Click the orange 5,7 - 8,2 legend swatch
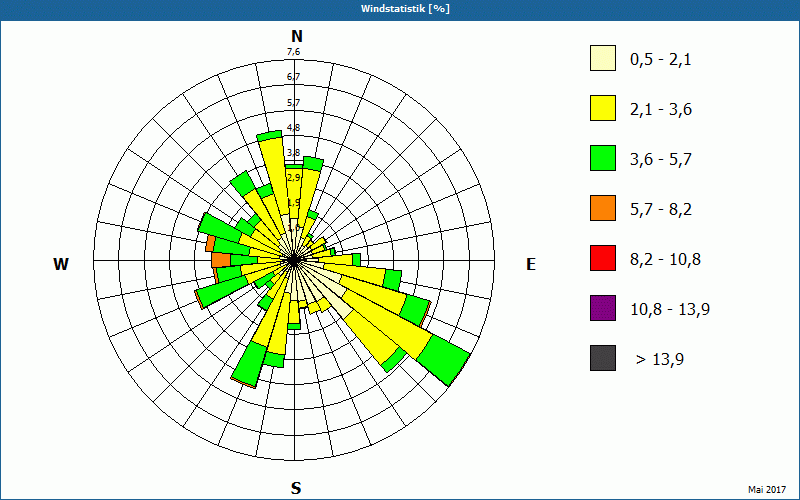The height and width of the screenshot is (500, 800). 603,208
